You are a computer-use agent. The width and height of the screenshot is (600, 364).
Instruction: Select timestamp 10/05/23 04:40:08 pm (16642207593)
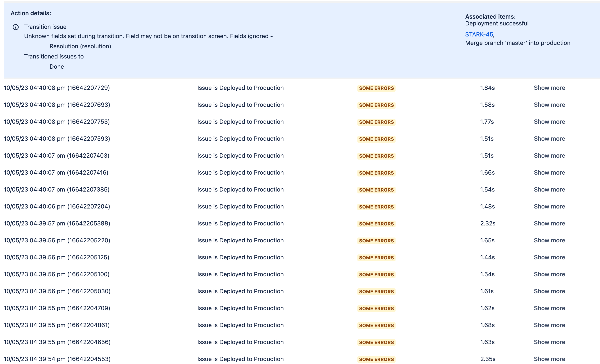(57, 139)
